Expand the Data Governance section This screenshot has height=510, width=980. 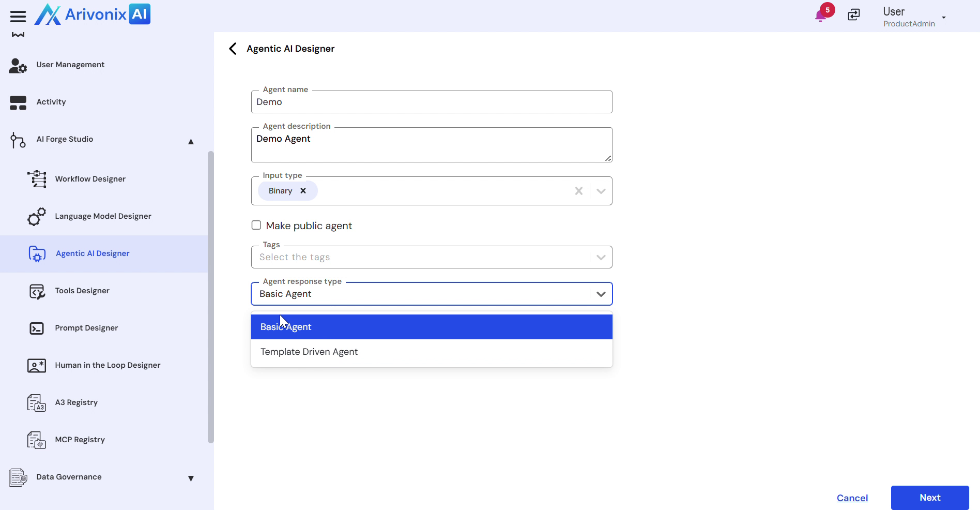[x=191, y=478]
